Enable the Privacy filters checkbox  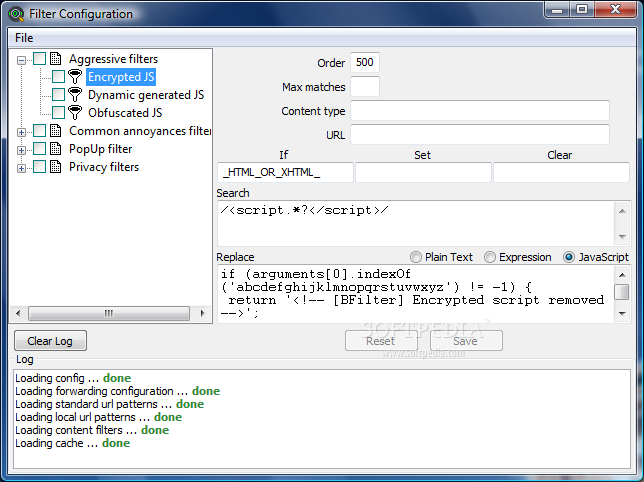point(39,167)
